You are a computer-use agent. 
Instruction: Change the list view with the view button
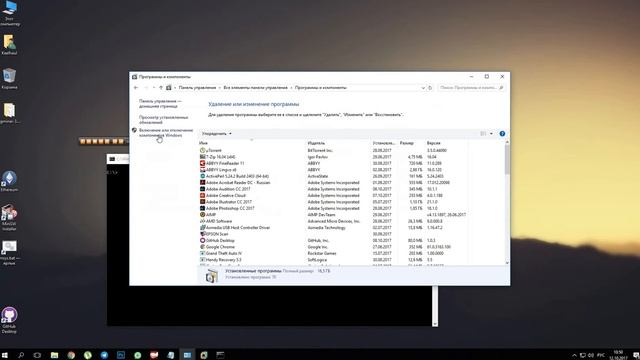[x=483, y=133]
